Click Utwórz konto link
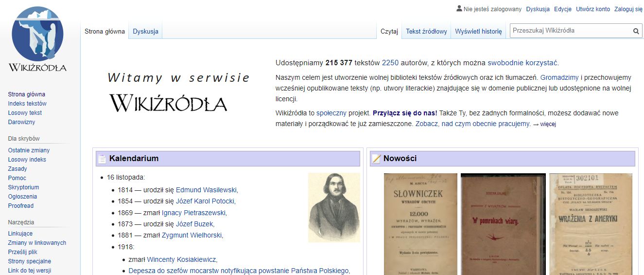 [593, 9]
